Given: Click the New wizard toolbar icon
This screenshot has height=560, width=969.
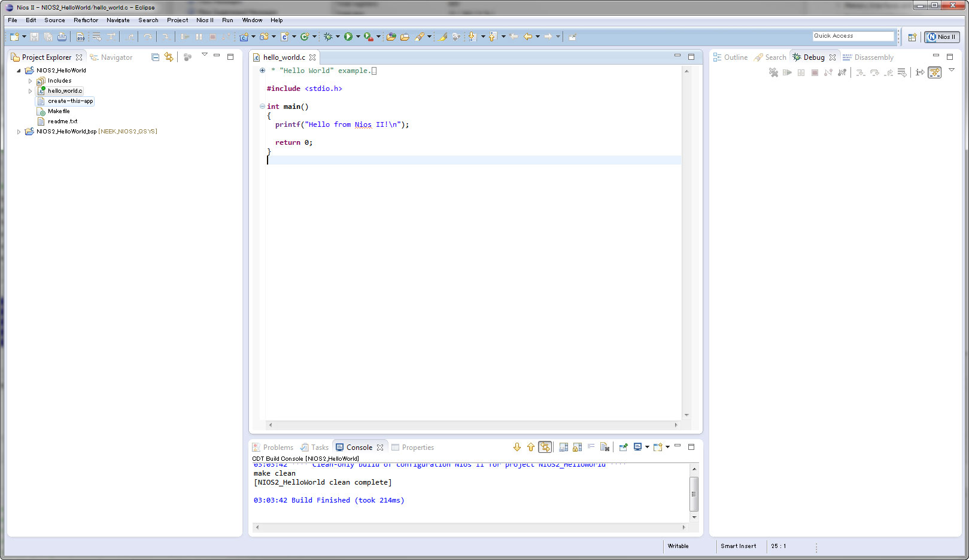Looking at the screenshot, I should (14, 37).
